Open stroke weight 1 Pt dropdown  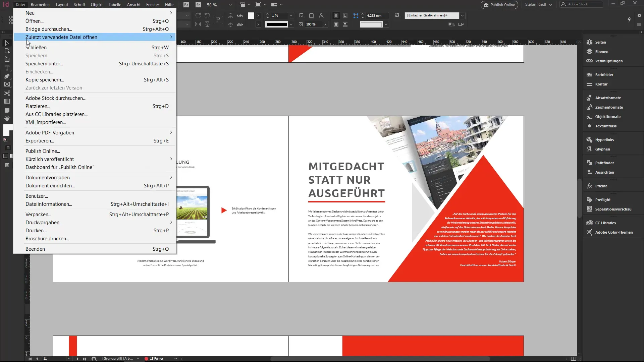click(x=291, y=15)
